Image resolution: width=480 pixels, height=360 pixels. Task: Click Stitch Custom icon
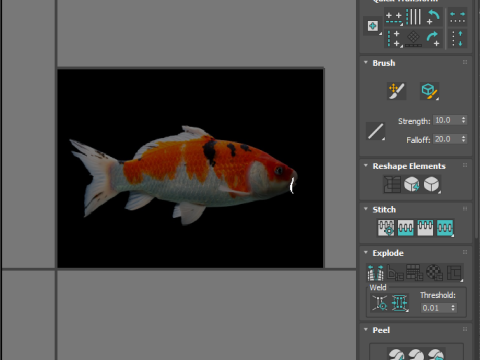click(445, 228)
